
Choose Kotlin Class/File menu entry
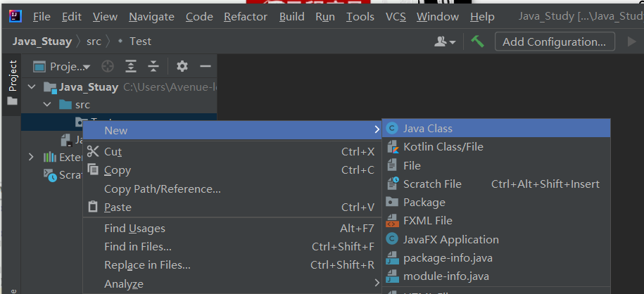[x=443, y=147]
